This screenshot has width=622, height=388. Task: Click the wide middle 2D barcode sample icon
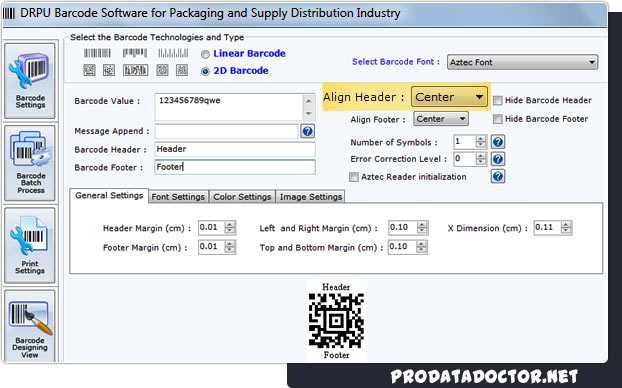[x=135, y=70]
